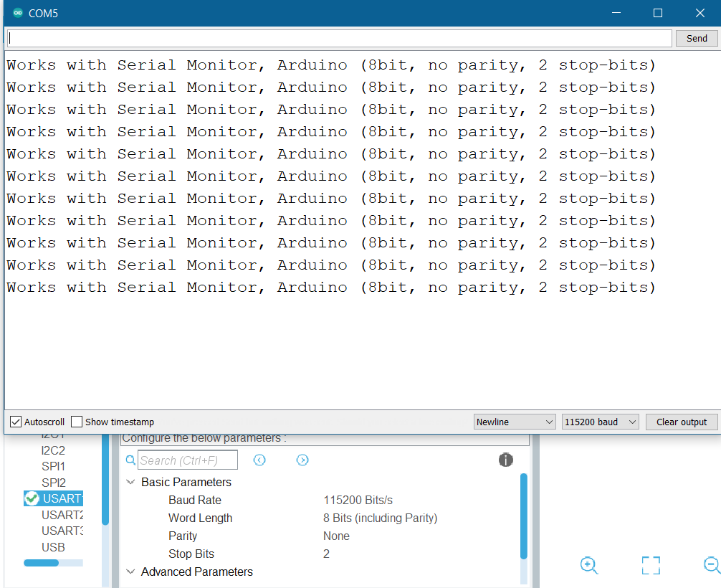Select USB in the peripheral list
The width and height of the screenshot is (721, 588).
click(x=53, y=547)
